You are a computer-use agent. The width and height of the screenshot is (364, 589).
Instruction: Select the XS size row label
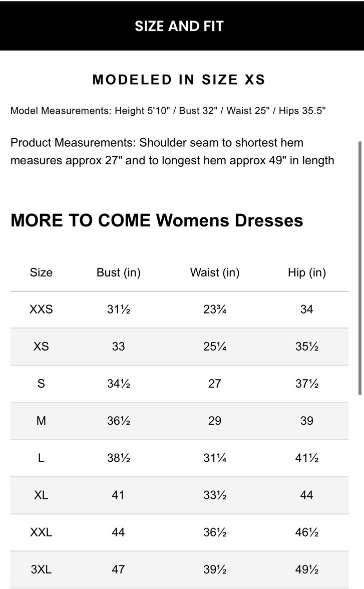[41, 347]
